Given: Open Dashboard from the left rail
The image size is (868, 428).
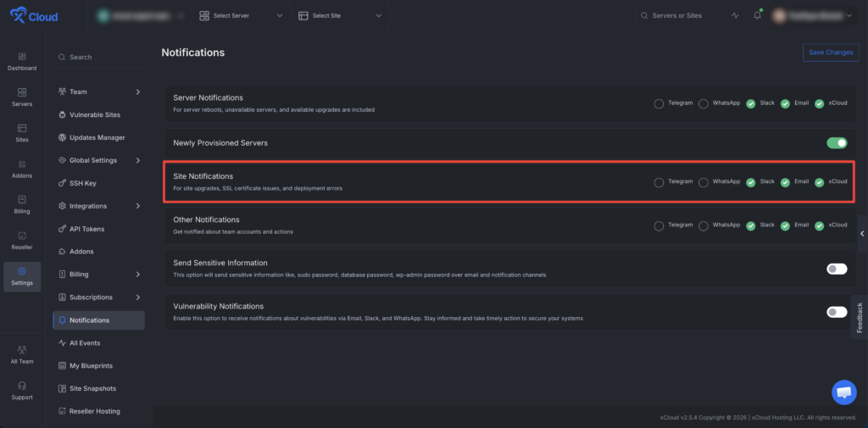Looking at the screenshot, I should click(22, 62).
